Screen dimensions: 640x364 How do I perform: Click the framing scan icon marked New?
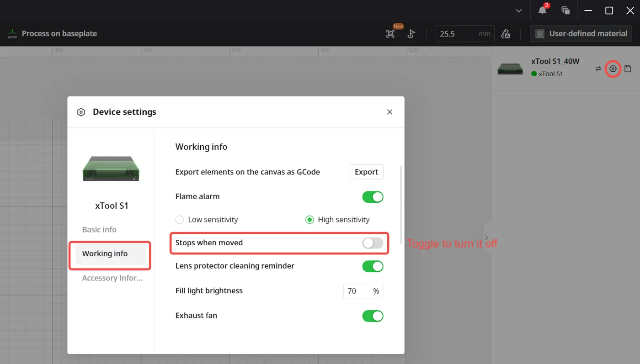click(390, 33)
